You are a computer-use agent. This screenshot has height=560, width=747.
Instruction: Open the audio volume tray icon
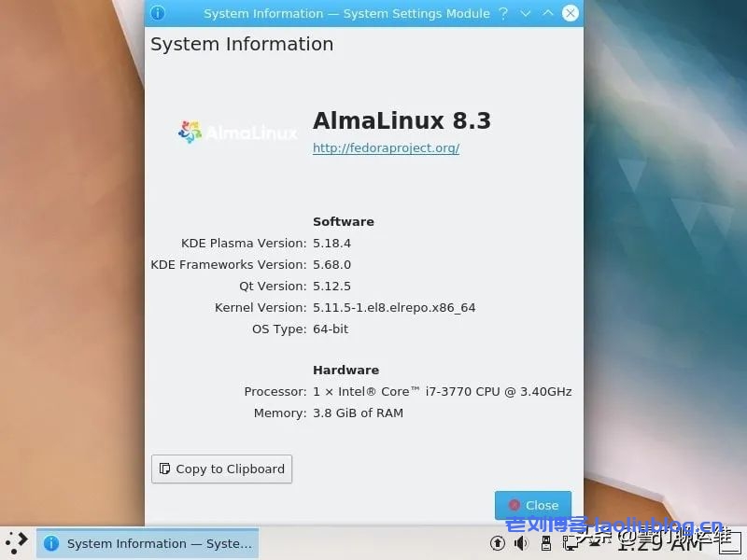click(x=521, y=543)
